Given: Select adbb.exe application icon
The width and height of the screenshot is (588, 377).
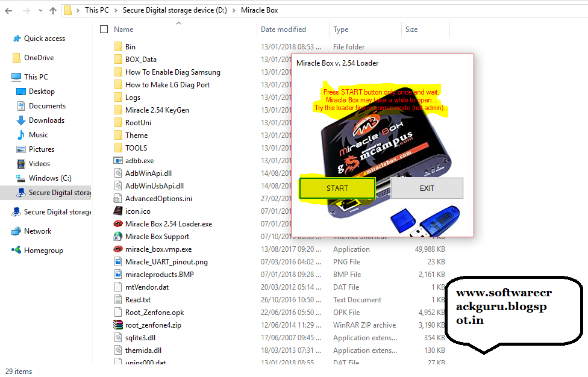Looking at the screenshot, I should coord(118,160).
